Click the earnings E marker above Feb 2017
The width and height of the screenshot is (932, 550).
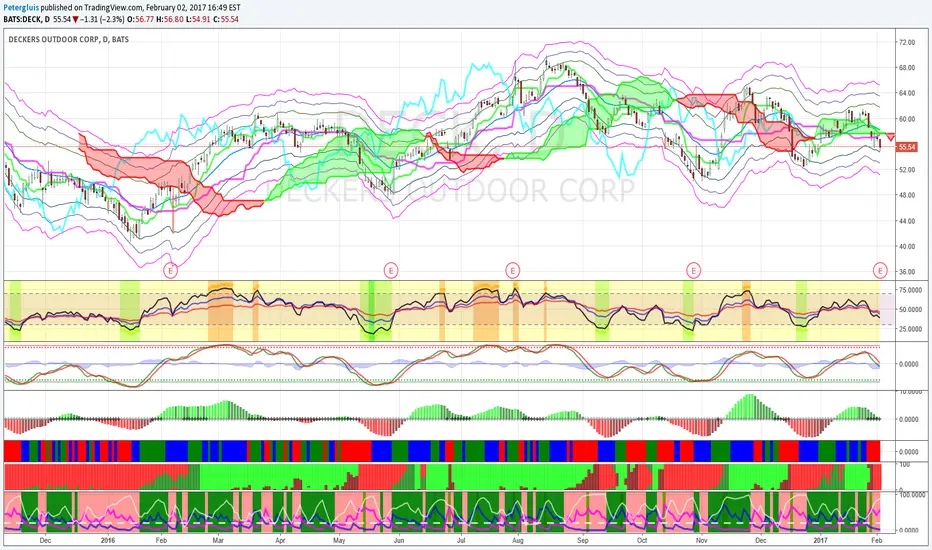tap(880, 271)
